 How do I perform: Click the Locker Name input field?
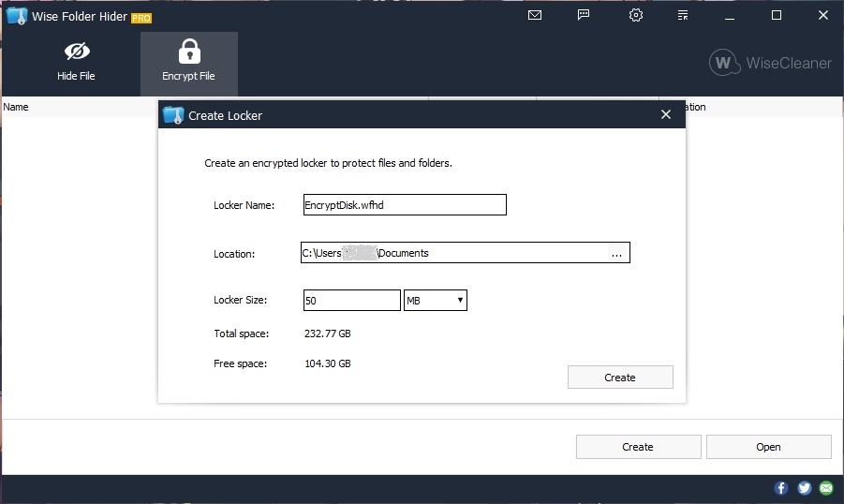pyautogui.click(x=405, y=204)
